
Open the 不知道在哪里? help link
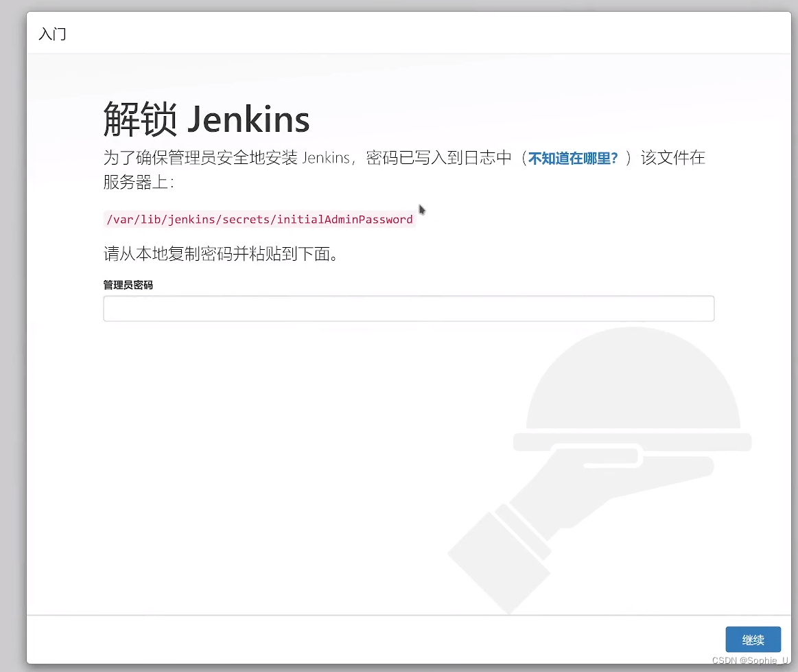pos(572,159)
